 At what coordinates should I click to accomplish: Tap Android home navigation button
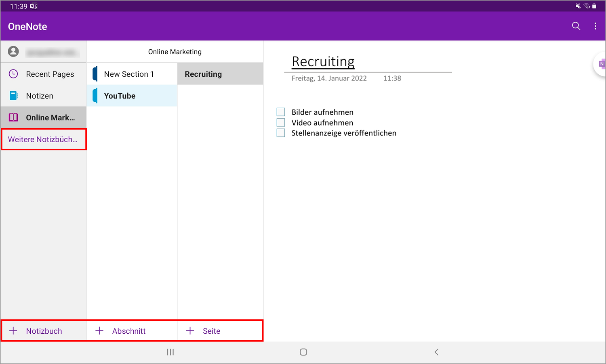coord(303,352)
